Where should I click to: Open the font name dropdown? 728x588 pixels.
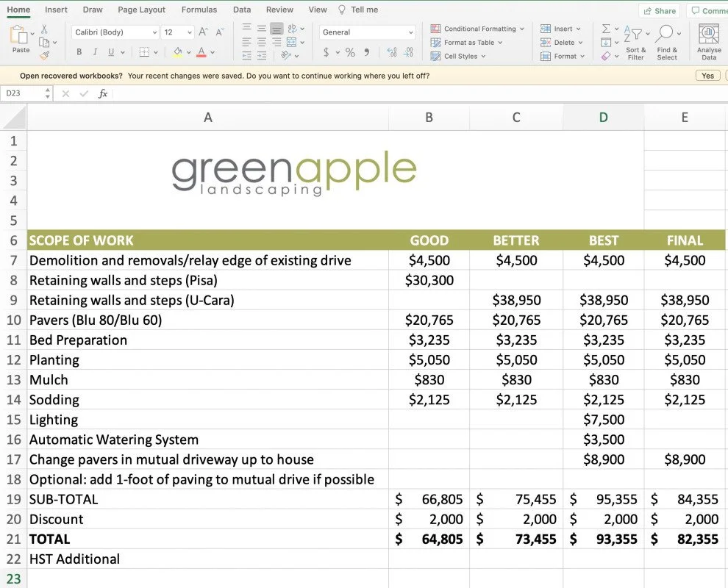pos(114,32)
